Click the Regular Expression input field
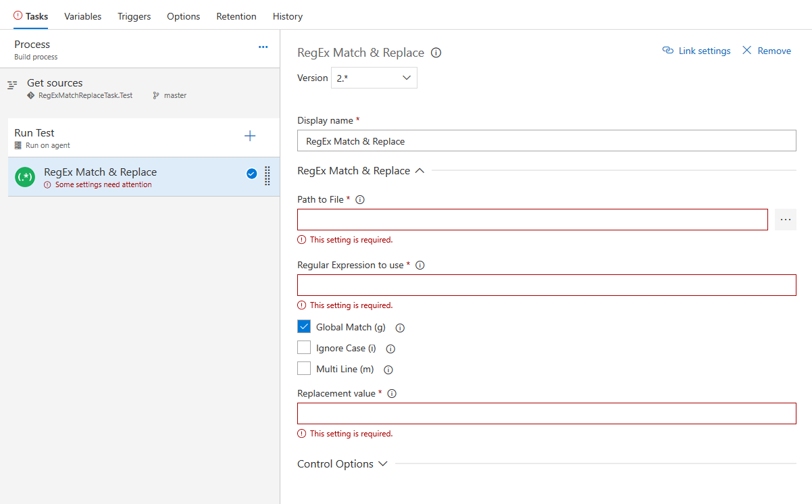Image resolution: width=812 pixels, height=504 pixels. pyautogui.click(x=547, y=285)
